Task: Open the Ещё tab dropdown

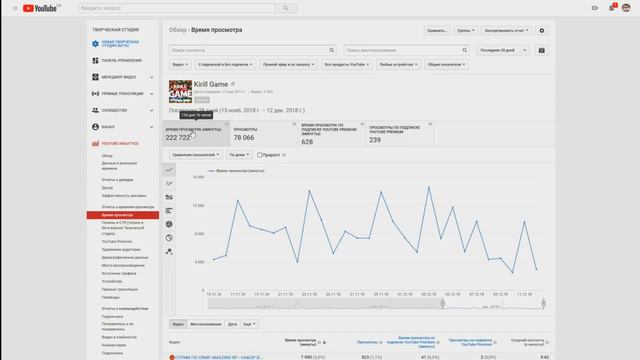Action: point(249,324)
